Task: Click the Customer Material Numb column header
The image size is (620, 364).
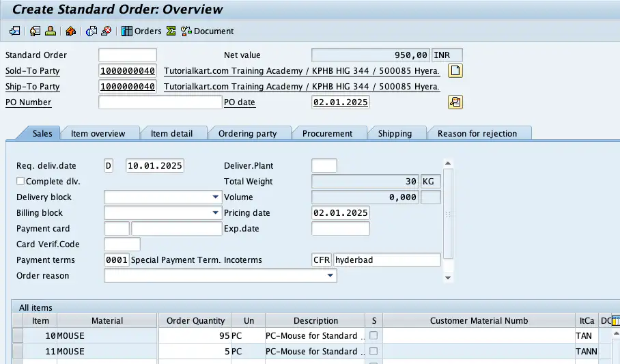Action: click(x=479, y=320)
